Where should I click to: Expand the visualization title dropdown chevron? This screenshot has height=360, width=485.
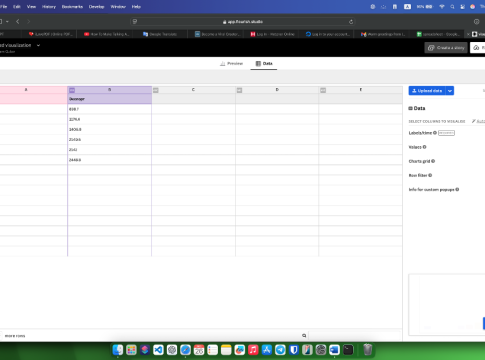(38, 45)
